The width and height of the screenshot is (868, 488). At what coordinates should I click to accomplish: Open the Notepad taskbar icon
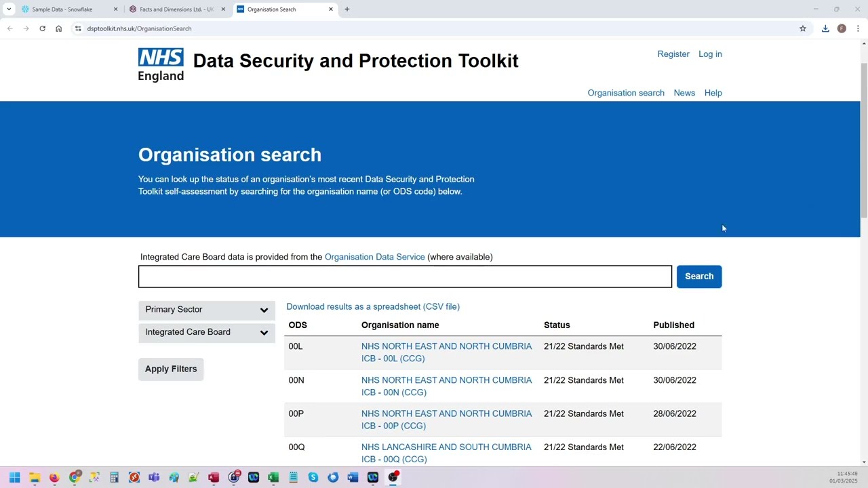[x=293, y=477]
